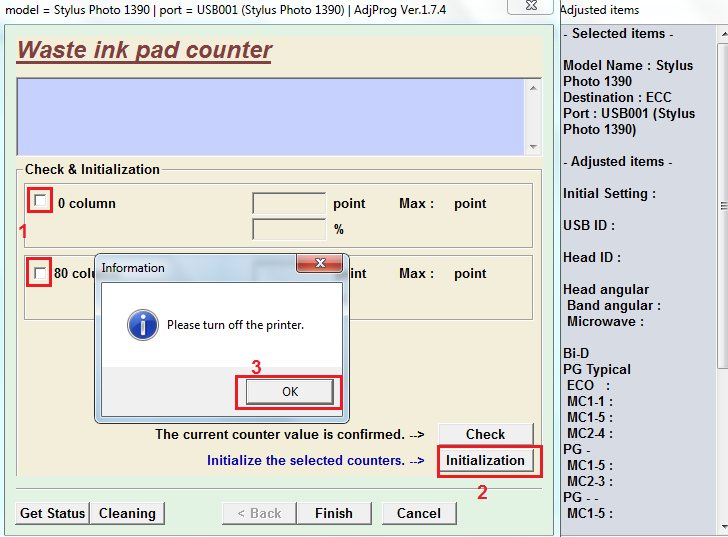Close the AdjProg window via top X button
Image resolution: width=728 pixels, height=537 pixels.
(x=531, y=6)
